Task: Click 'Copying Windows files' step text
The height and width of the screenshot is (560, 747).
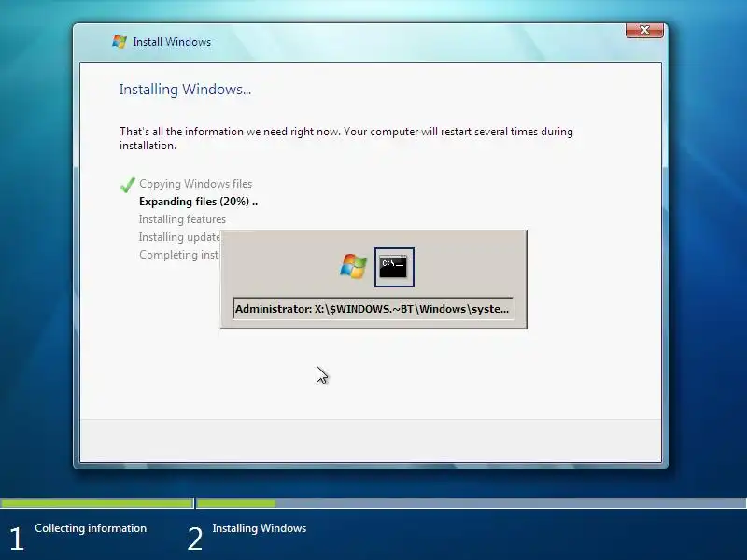Action: (195, 184)
